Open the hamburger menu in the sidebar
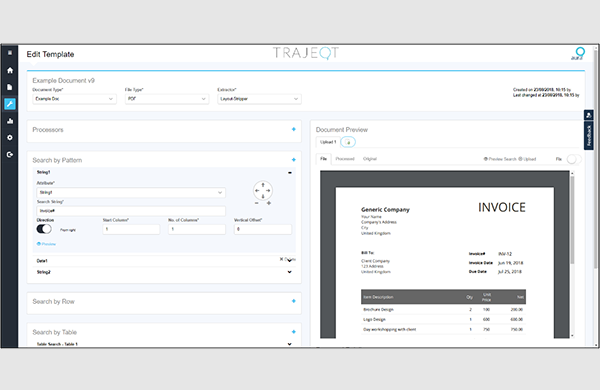Image resolution: width=600 pixels, height=390 pixels. 10,53
